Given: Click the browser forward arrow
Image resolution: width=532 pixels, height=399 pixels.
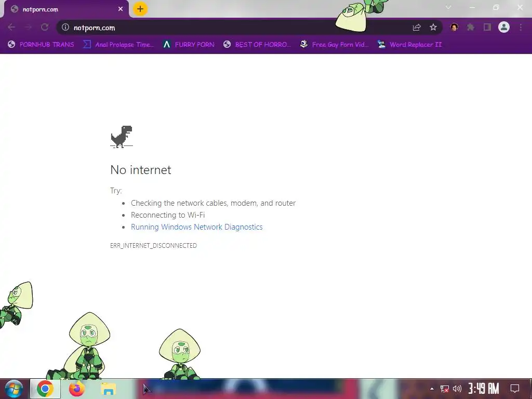Looking at the screenshot, I should click(x=28, y=27).
